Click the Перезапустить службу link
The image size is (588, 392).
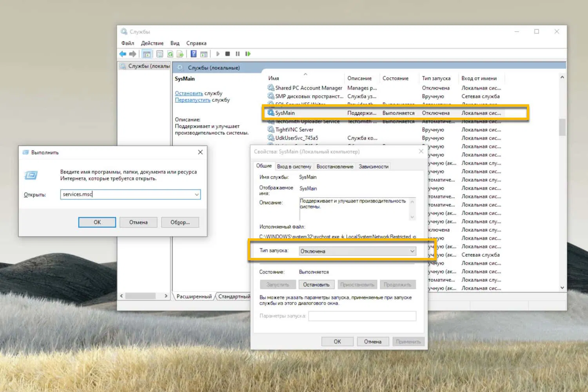point(192,100)
